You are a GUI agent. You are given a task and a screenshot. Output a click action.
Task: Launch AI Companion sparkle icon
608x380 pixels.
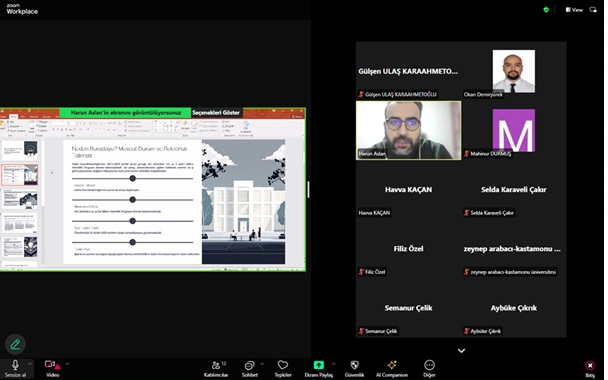pos(392,365)
